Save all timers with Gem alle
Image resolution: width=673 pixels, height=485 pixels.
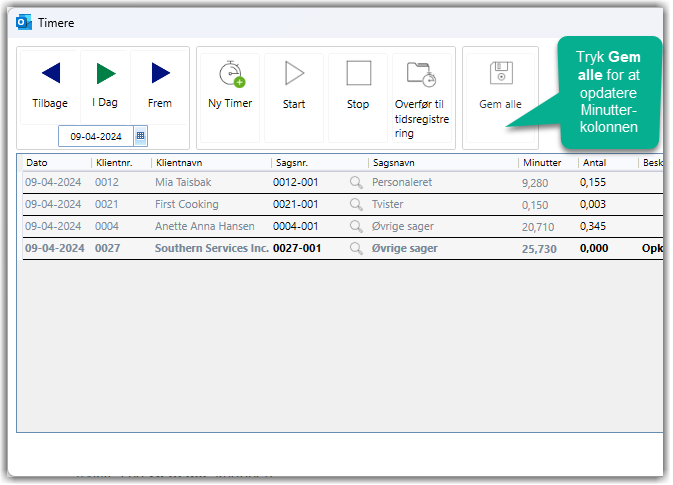500,97
